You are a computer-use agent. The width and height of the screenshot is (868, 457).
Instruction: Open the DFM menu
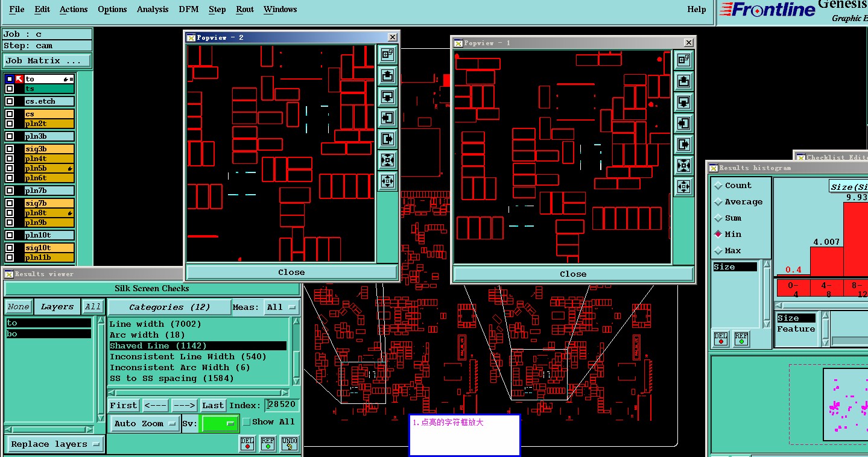189,9
